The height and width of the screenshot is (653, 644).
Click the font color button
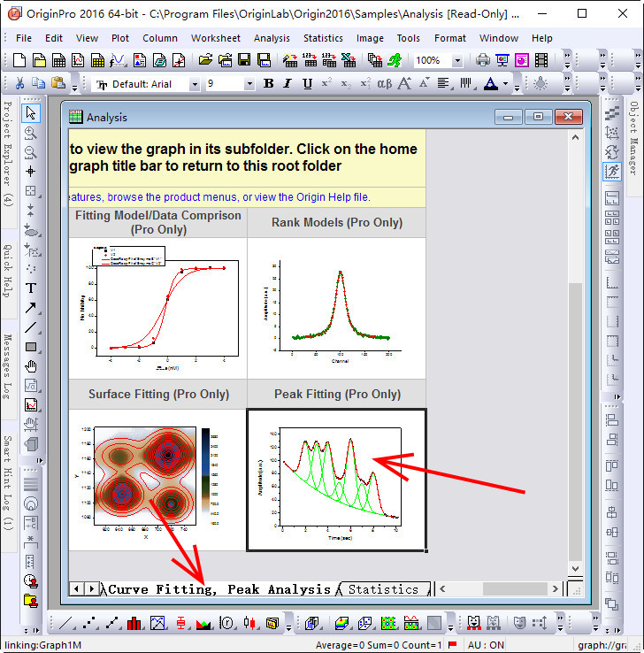tap(492, 84)
